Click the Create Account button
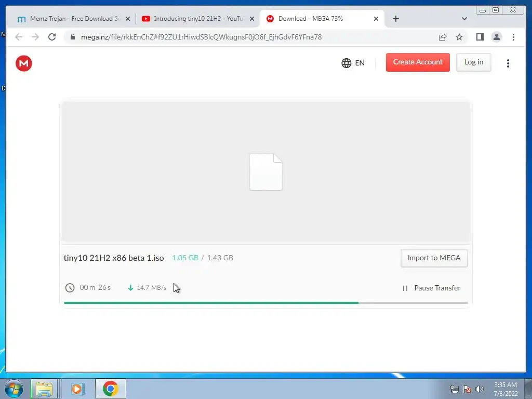Image resolution: width=532 pixels, height=399 pixels. click(418, 62)
